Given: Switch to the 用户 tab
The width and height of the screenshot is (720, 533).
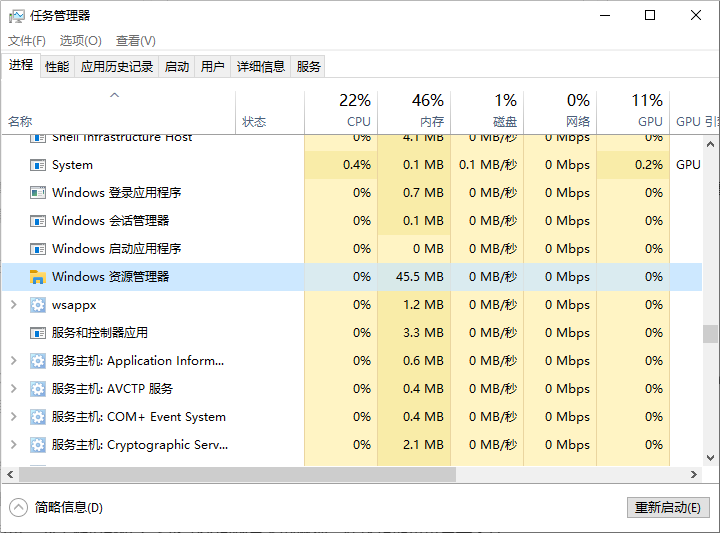Looking at the screenshot, I should click(x=213, y=67).
